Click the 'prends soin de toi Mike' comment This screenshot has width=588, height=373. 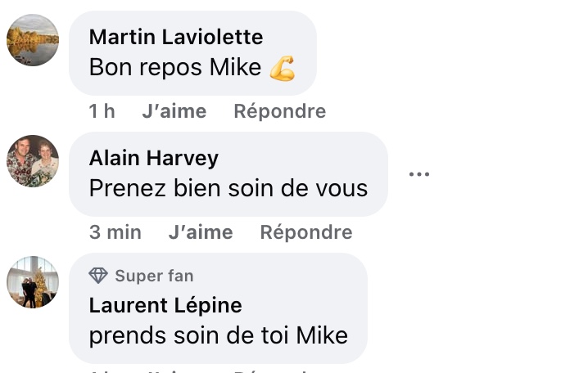tap(219, 335)
